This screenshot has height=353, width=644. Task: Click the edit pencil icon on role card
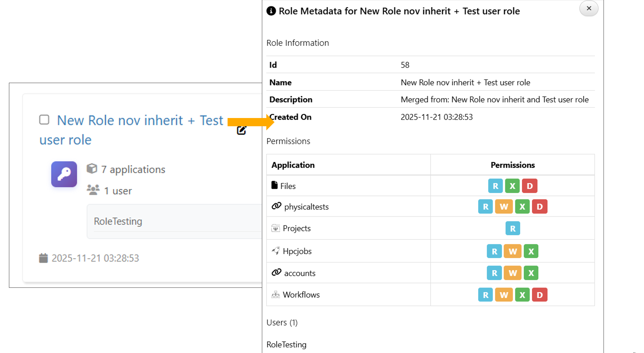point(242,130)
